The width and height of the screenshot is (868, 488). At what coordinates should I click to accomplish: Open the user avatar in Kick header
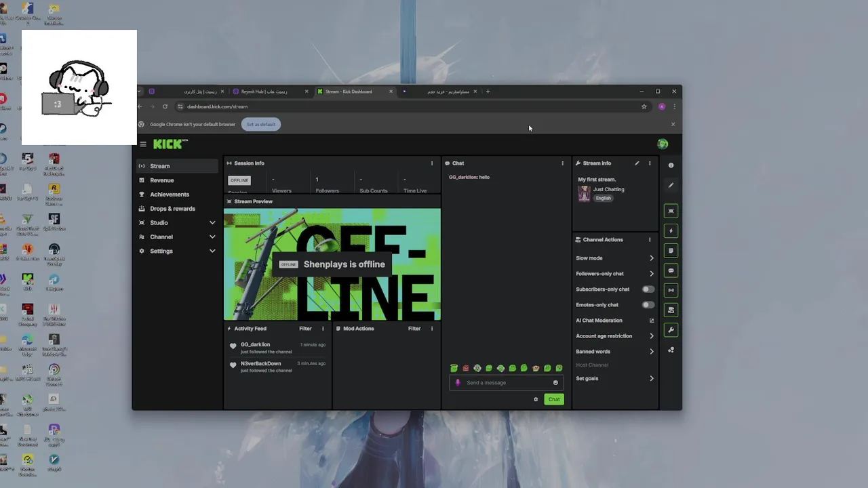tap(663, 144)
